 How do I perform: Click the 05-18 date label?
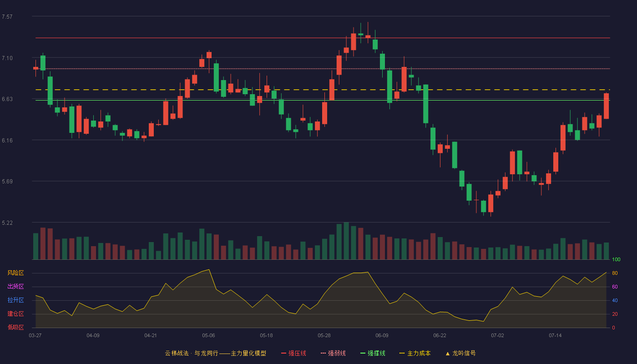coord(266,335)
